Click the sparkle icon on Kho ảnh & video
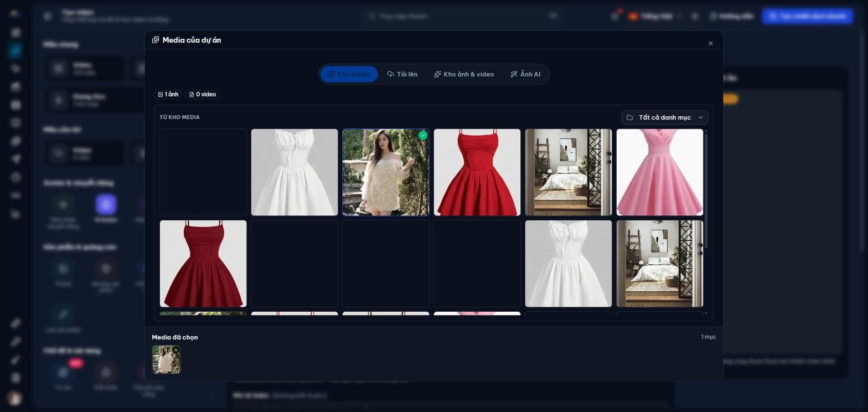 437,74
